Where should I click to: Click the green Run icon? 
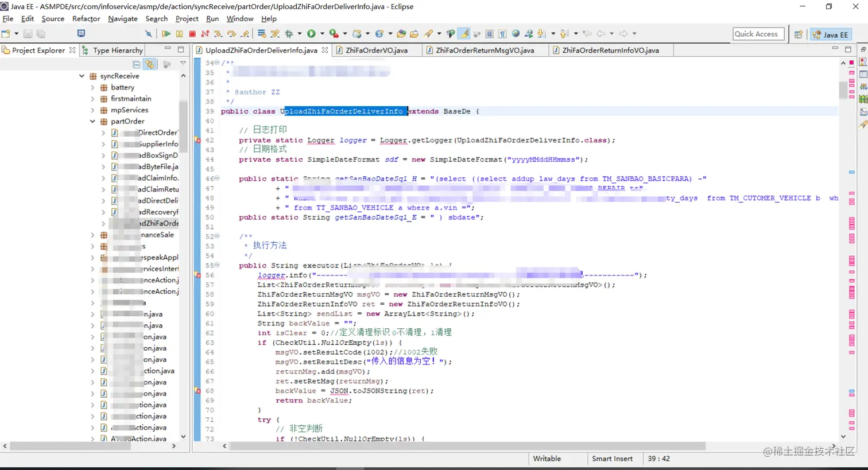[311, 34]
